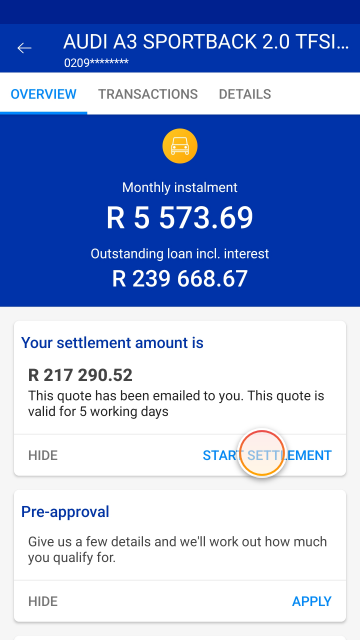Tap the pre-approval description text
Screen dimensions: 360x640
coord(178,550)
